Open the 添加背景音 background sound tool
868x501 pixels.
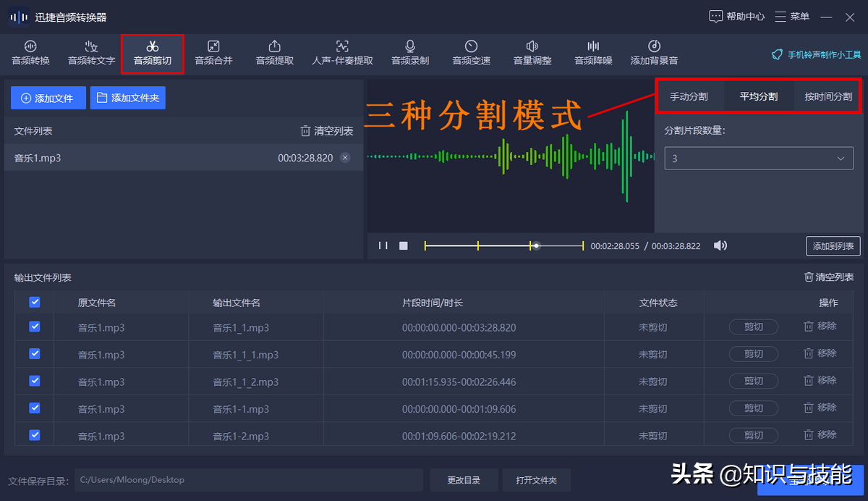pos(654,53)
